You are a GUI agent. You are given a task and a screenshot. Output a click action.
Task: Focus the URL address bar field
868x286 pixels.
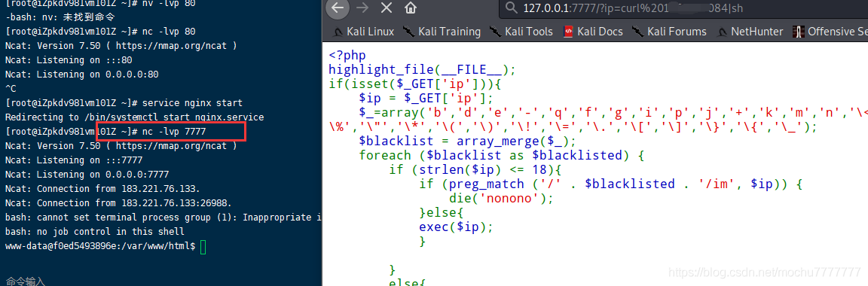coord(683,8)
